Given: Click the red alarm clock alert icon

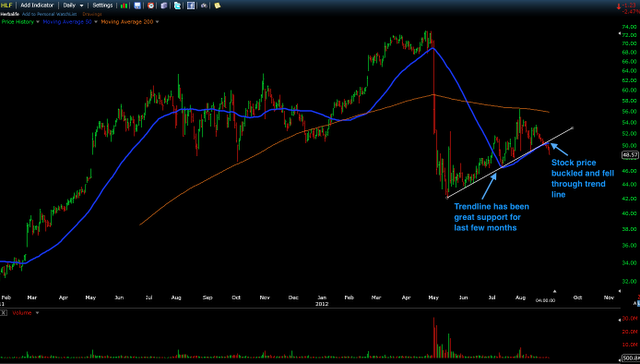Looking at the screenshot, I should point(151,6).
